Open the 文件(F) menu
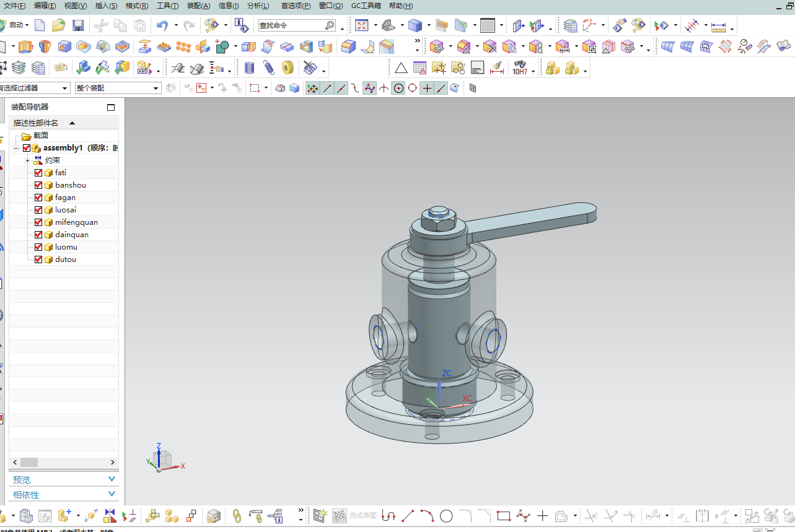Viewport: 795px width, 532px height. pos(15,6)
